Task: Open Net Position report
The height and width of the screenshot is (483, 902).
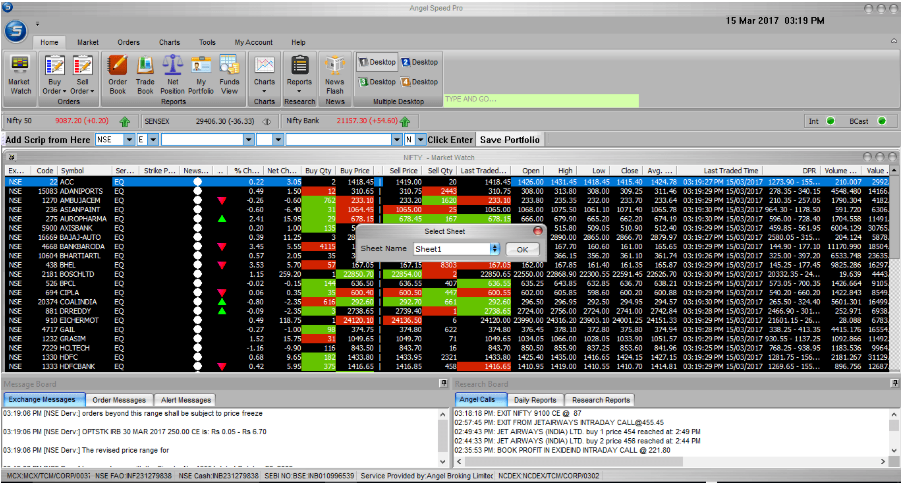Action: click(x=173, y=75)
